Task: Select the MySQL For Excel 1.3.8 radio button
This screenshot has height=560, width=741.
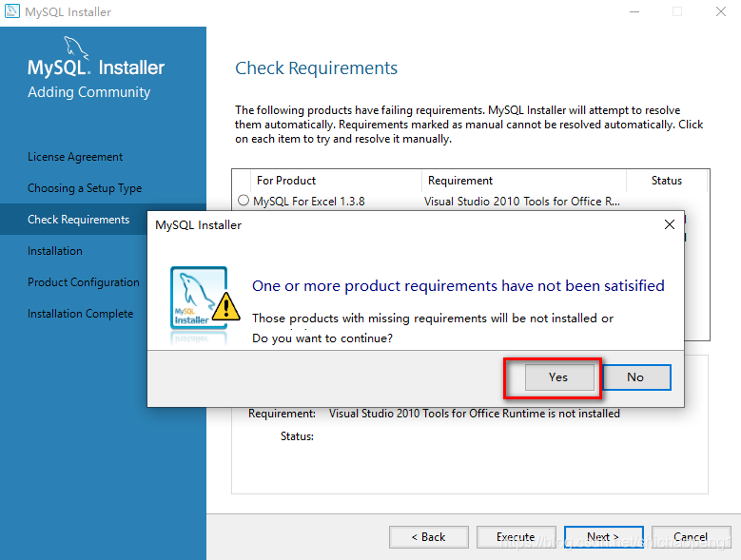Action: coord(244,201)
